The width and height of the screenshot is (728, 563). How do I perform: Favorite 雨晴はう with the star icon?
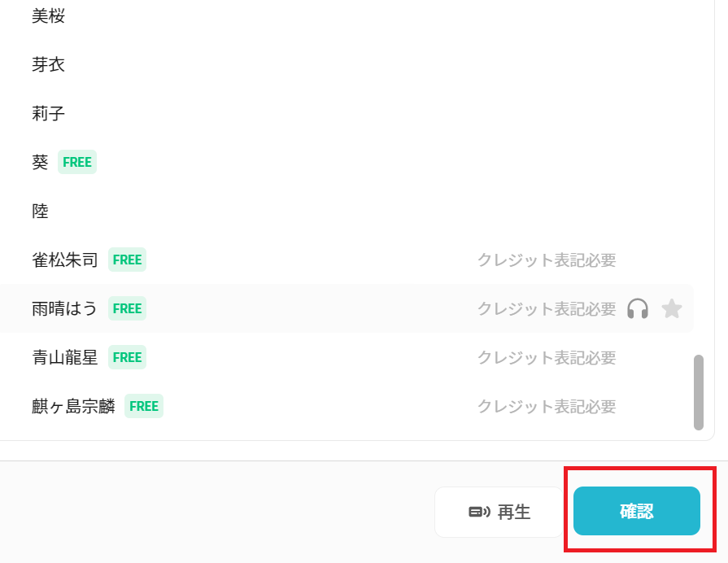(671, 308)
